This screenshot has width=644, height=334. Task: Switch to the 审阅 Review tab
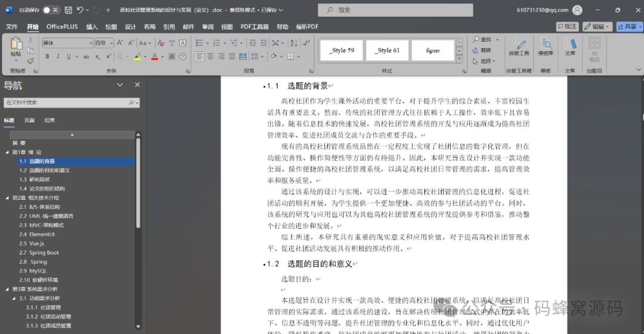[208, 27]
